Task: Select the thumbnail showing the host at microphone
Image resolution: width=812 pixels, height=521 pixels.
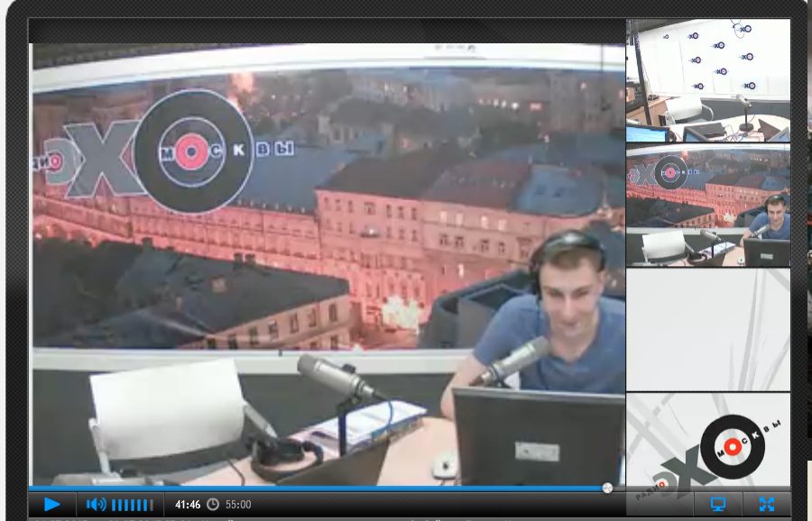Action: [708, 206]
